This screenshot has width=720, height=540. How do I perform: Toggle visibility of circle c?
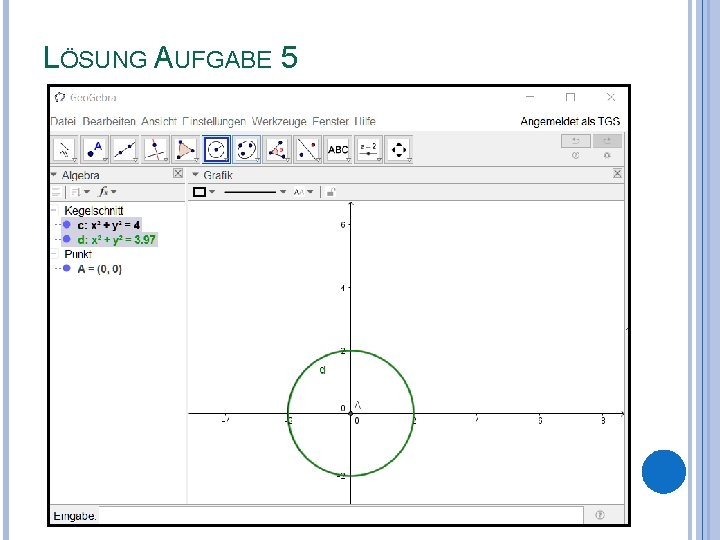click(x=67, y=225)
